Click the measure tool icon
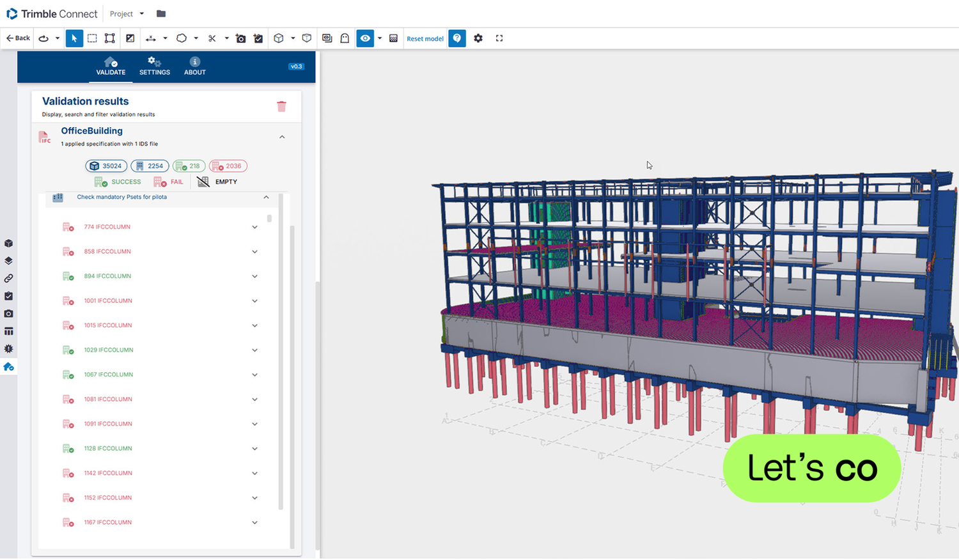Screen dimensions: 959x560 click(151, 38)
